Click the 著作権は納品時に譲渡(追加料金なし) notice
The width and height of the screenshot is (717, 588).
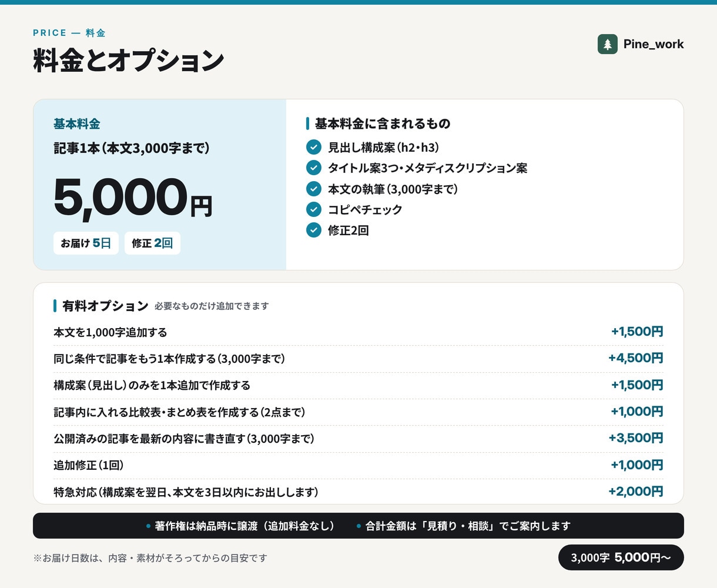pos(244,526)
